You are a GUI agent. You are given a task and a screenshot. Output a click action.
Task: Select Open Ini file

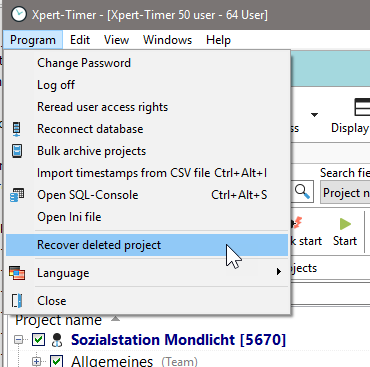pyautogui.click(x=147, y=217)
